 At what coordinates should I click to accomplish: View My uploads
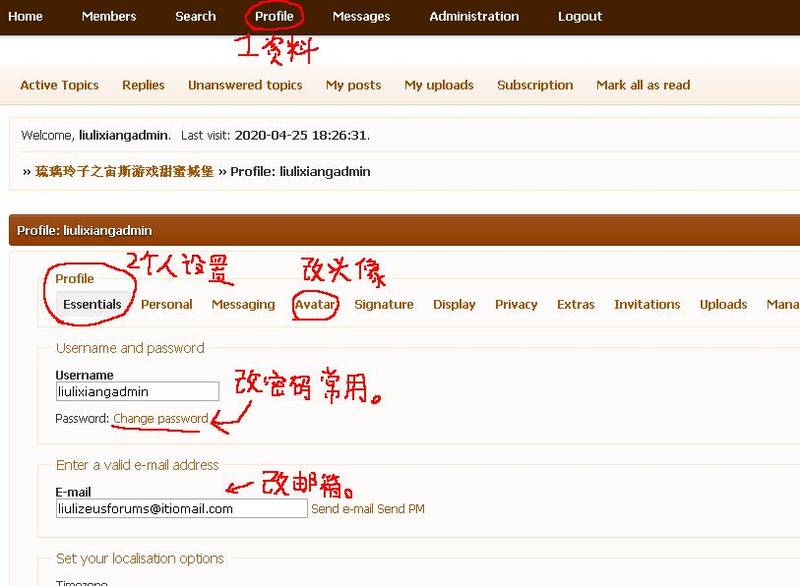click(x=439, y=85)
